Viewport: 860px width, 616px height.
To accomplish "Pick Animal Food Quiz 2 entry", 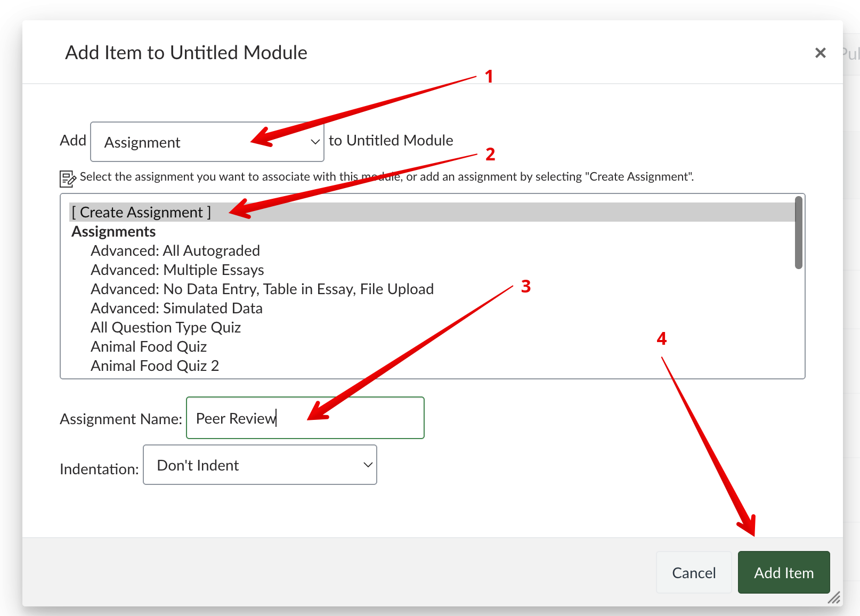I will click(155, 366).
